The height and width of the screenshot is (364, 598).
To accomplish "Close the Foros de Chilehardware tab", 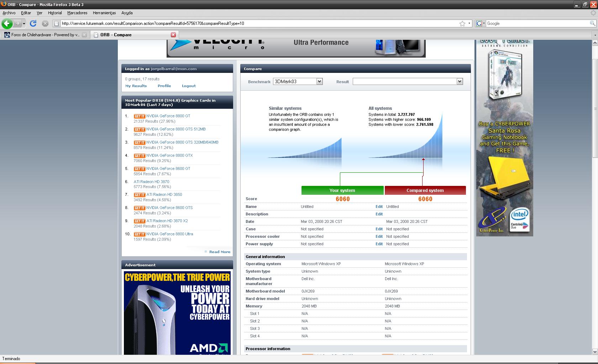I will pos(84,35).
